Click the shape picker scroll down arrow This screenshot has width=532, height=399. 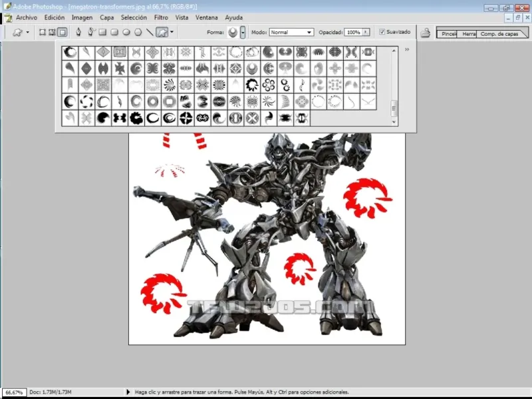pyautogui.click(x=394, y=122)
